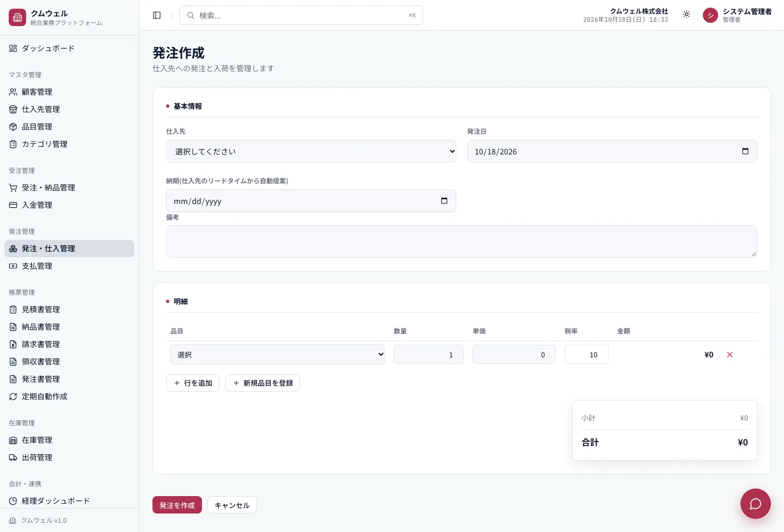Click 新規品目を登録 button
784x532 pixels.
[x=262, y=383]
